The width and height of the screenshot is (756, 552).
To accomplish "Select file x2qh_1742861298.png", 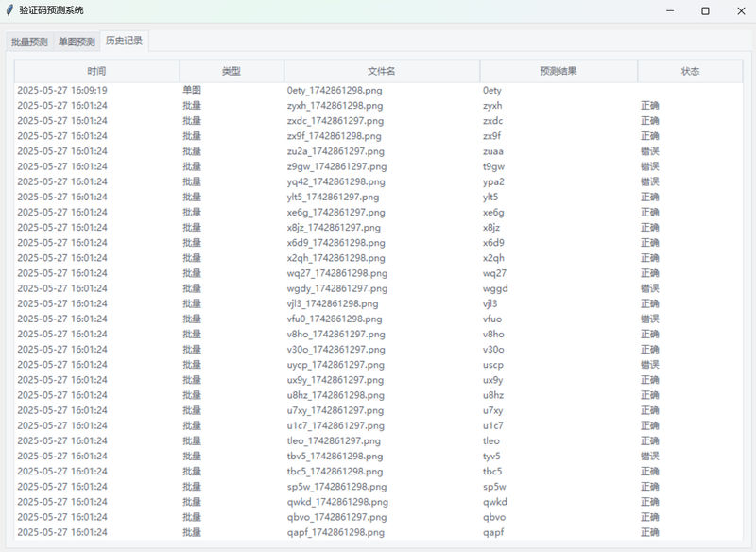I will (x=336, y=258).
